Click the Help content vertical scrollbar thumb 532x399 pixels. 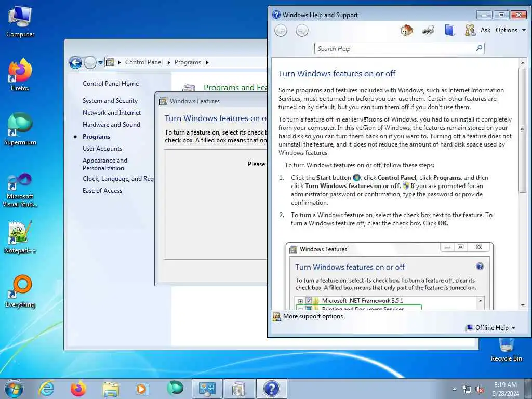(522, 130)
